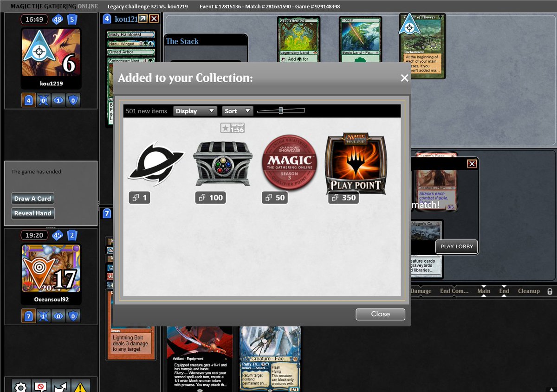Select the Nadu, Winged card row
This screenshot has height=392, width=557.
131,44
